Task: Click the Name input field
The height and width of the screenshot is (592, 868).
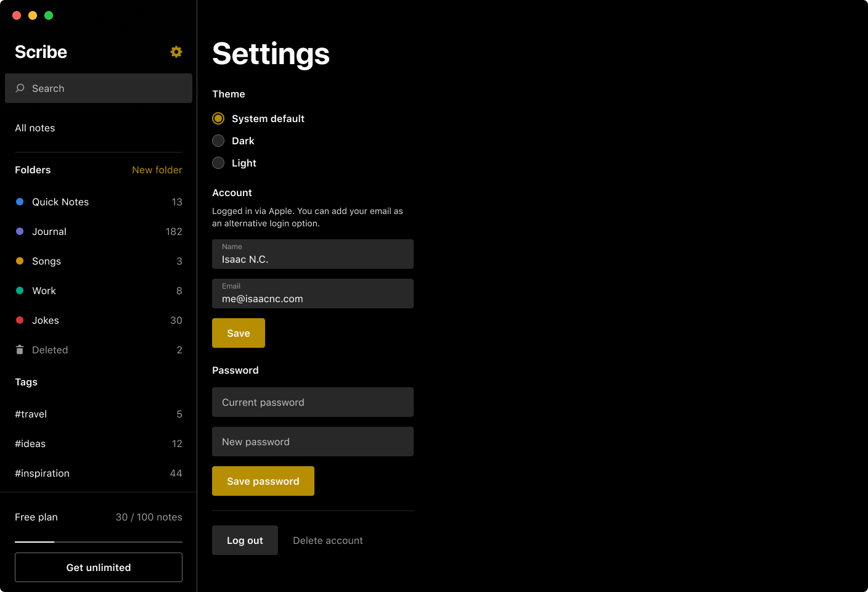Action: [313, 254]
